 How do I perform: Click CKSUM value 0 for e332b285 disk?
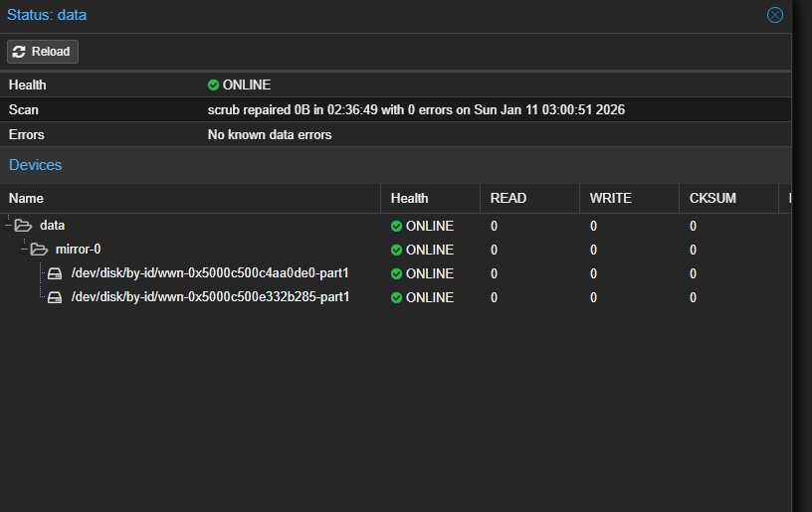[x=693, y=297]
